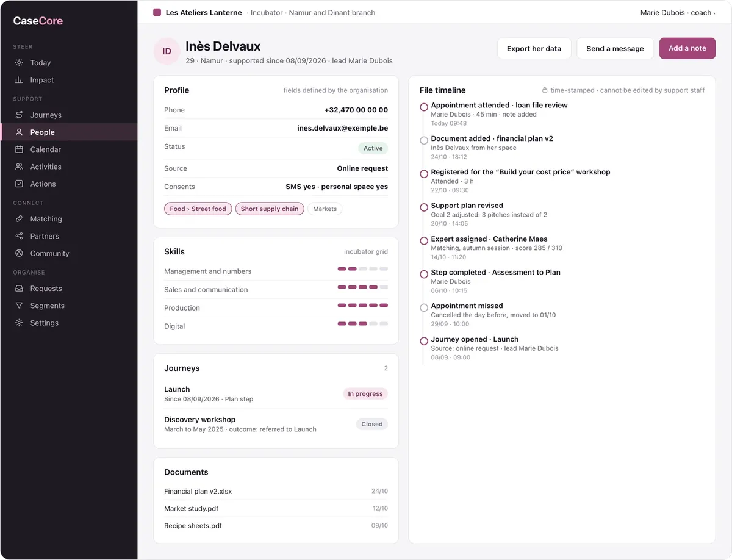Click the Expert assigned · Catherine Maes title
The height and width of the screenshot is (560, 732).
[489, 239]
